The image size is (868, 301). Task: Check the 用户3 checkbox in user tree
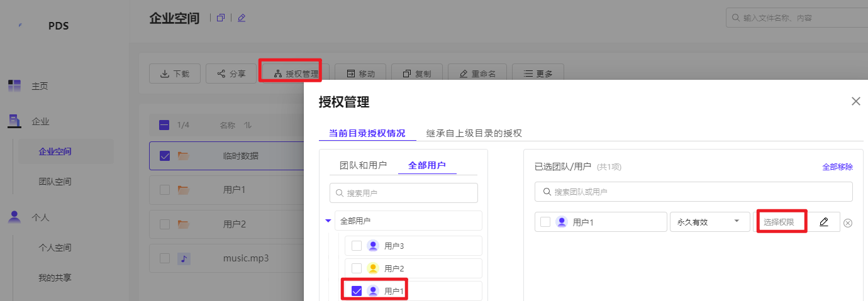[x=357, y=246]
